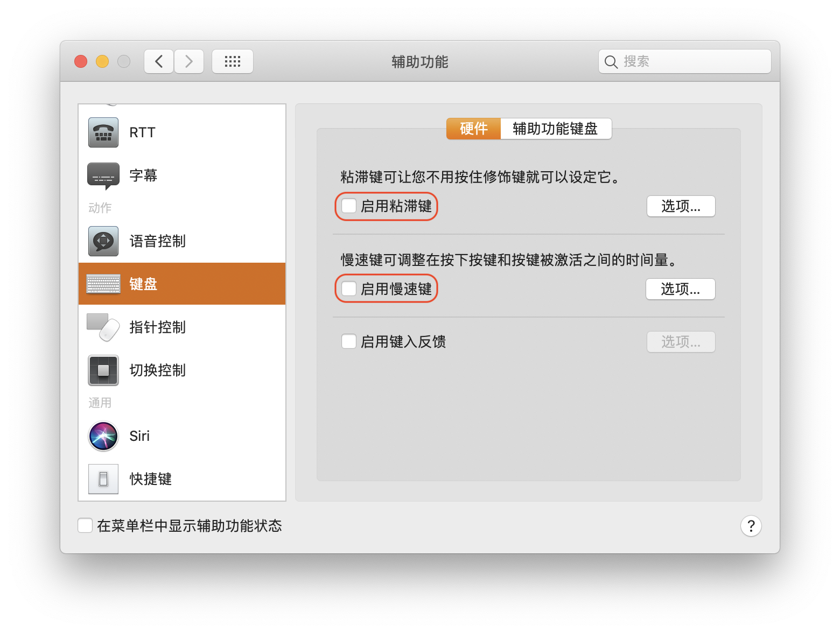Open the help question mark button

pos(751,526)
